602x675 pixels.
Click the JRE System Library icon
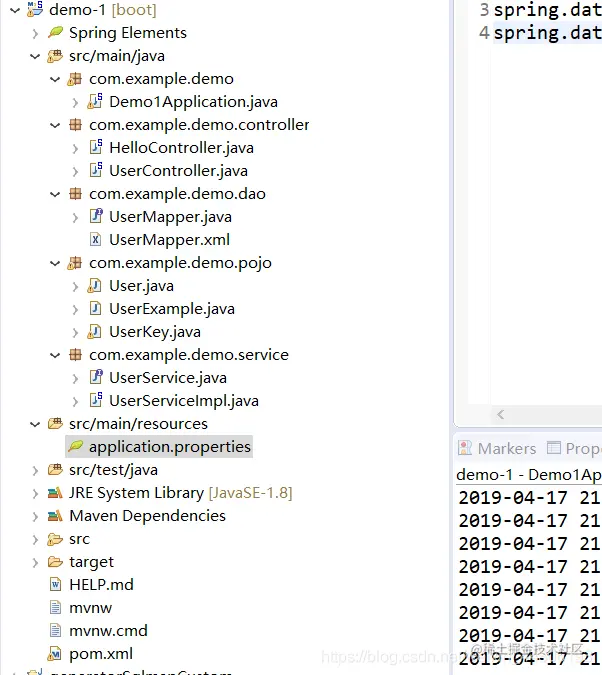55,492
